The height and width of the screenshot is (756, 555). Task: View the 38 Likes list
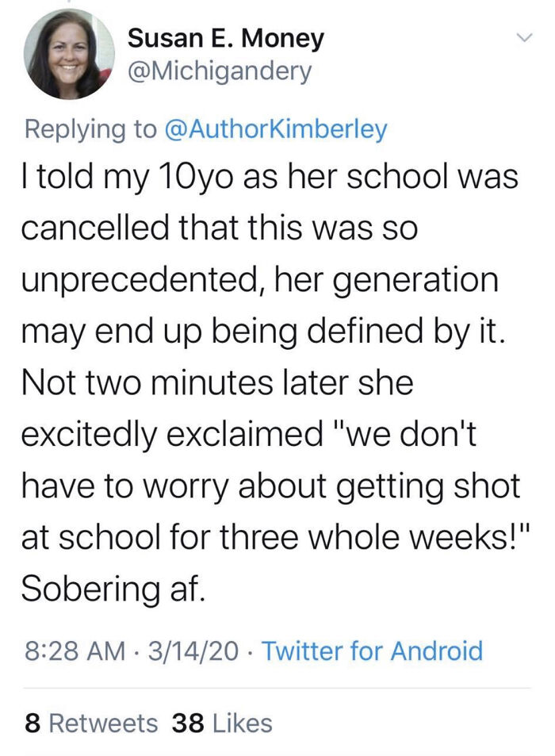(222, 723)
